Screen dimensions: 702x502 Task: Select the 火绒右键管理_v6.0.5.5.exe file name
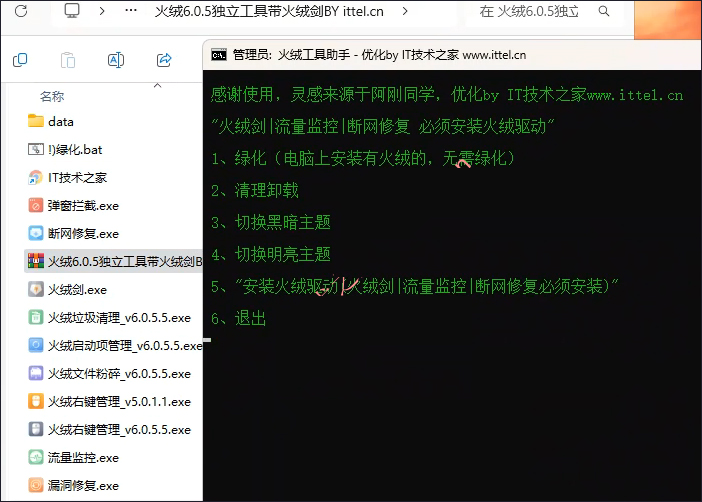(x=120, y=430)
